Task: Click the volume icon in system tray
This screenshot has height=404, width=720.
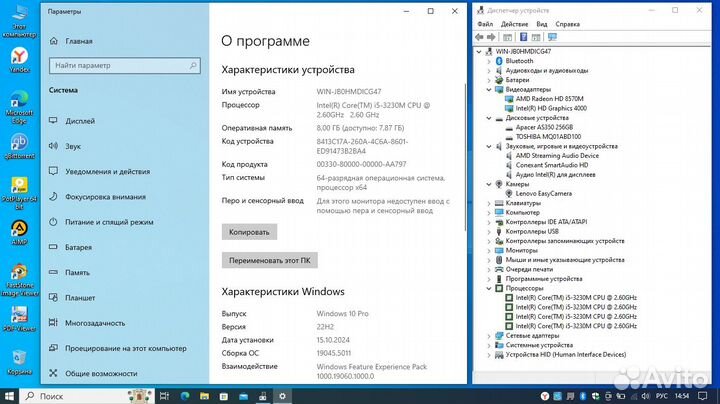Action: tap(645, 396)
